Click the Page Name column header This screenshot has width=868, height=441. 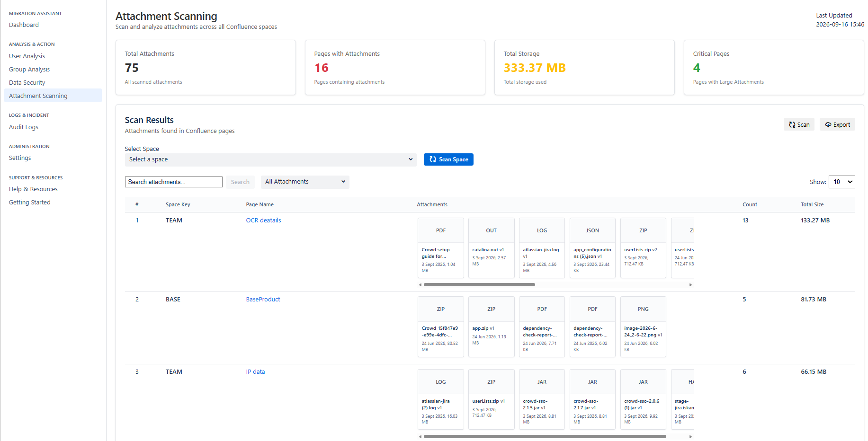pos(260,205)
